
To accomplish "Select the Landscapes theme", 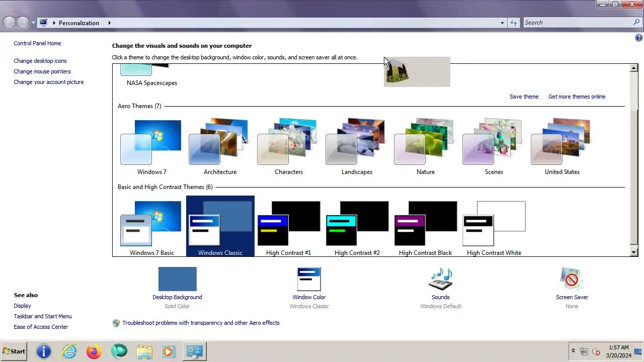I will 357,147.
